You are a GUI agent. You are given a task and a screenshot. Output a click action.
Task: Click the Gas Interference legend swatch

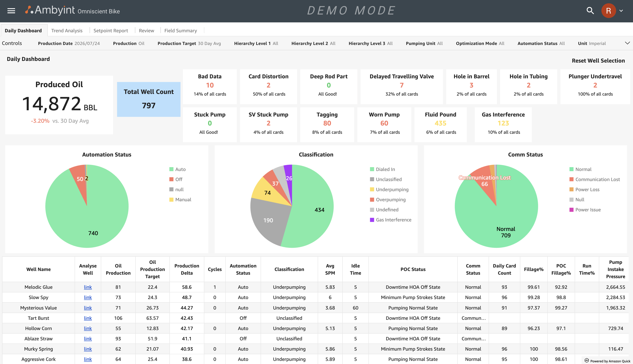coord(372,220)
